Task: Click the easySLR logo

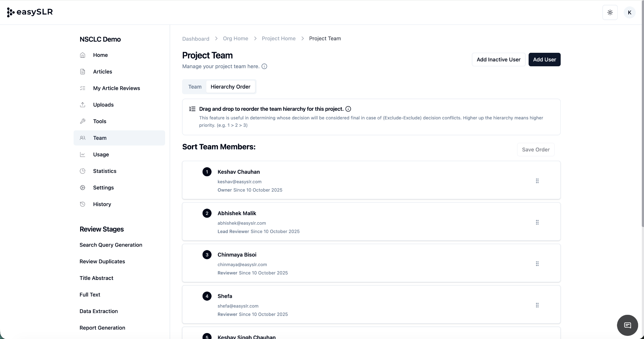Action: 30,12
